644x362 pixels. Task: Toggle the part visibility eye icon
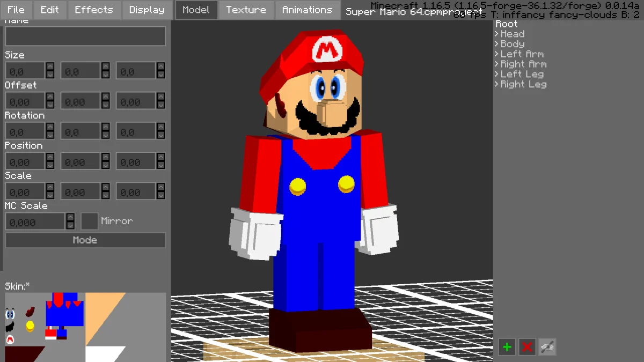(x=547, y=347)
